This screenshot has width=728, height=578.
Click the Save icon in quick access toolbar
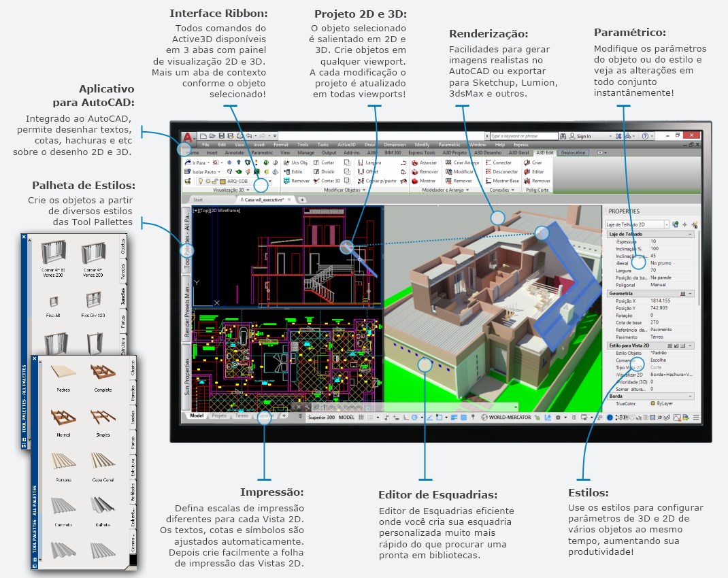[x=222, y=136]
